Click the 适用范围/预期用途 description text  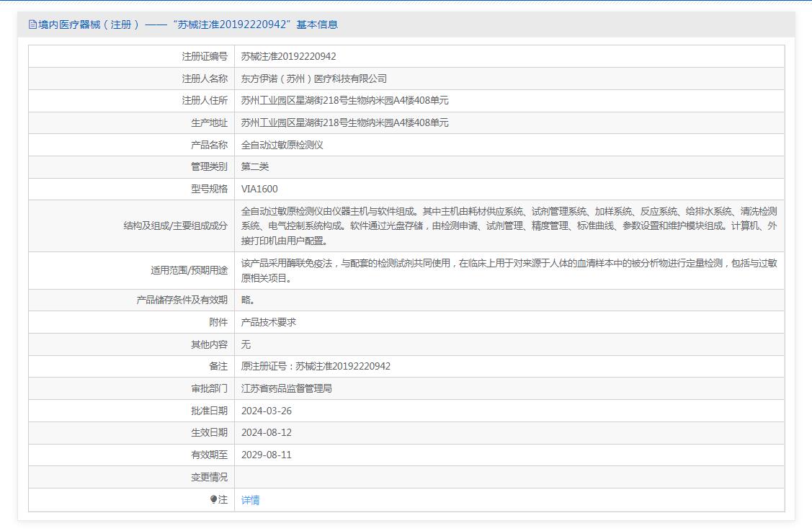509,270
